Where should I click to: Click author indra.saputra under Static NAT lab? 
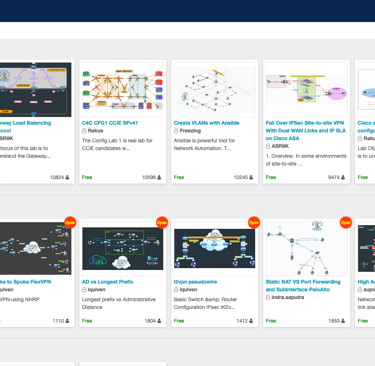(288, 297)
